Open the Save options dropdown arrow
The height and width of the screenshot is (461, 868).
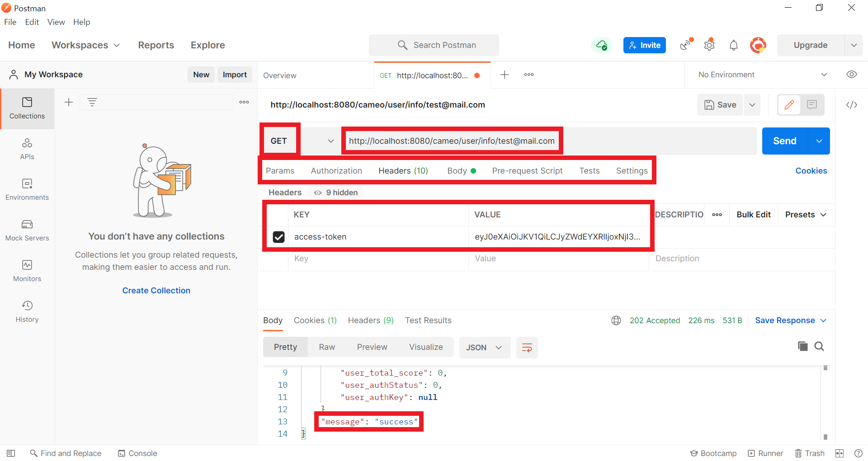tap(752, 105)
